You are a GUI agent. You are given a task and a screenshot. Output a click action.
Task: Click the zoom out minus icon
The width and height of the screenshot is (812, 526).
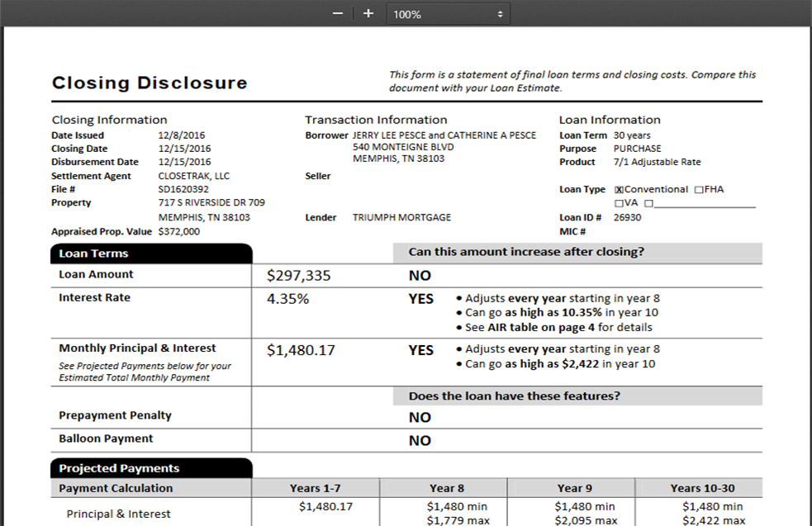pos(337,14)
